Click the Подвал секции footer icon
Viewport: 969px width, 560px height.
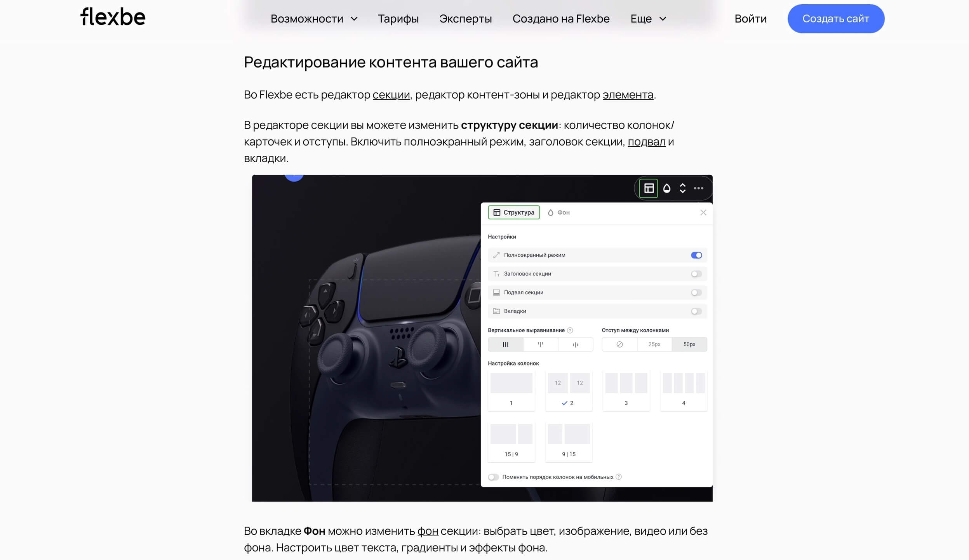[x=496, y=292]
